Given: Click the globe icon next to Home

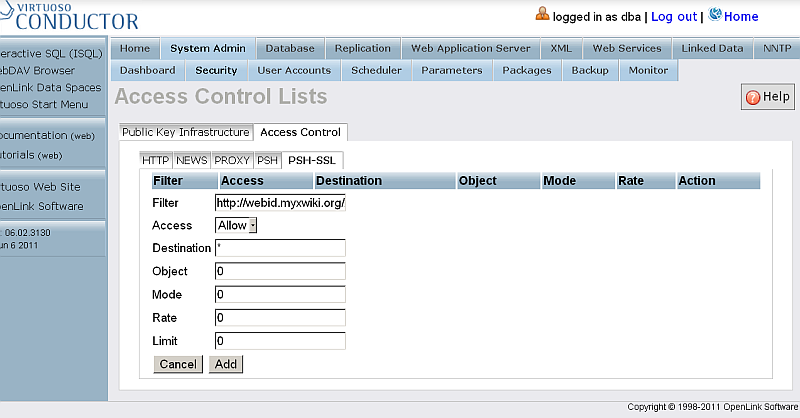Looking at the screenshot, I should [x=715, y=15].
